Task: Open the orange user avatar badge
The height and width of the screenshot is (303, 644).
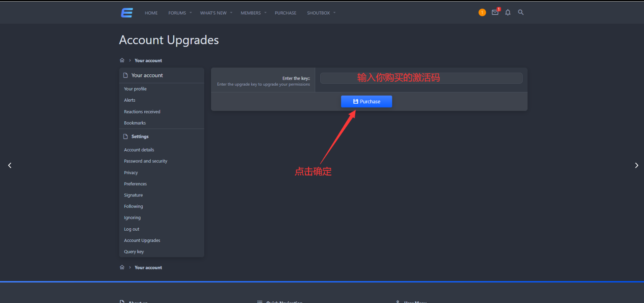Action: tap(482, 12)
